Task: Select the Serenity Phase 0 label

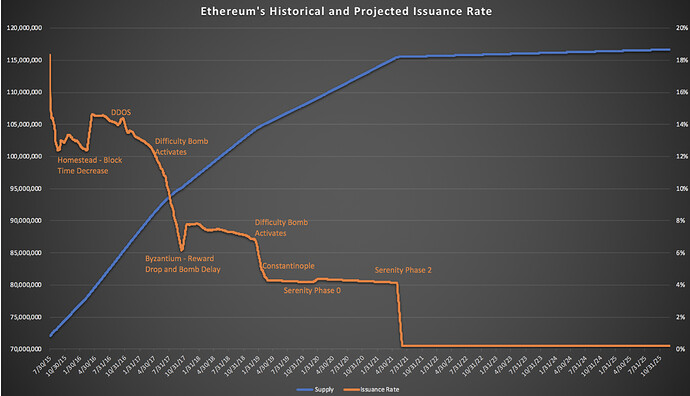Action: point(312,290)
